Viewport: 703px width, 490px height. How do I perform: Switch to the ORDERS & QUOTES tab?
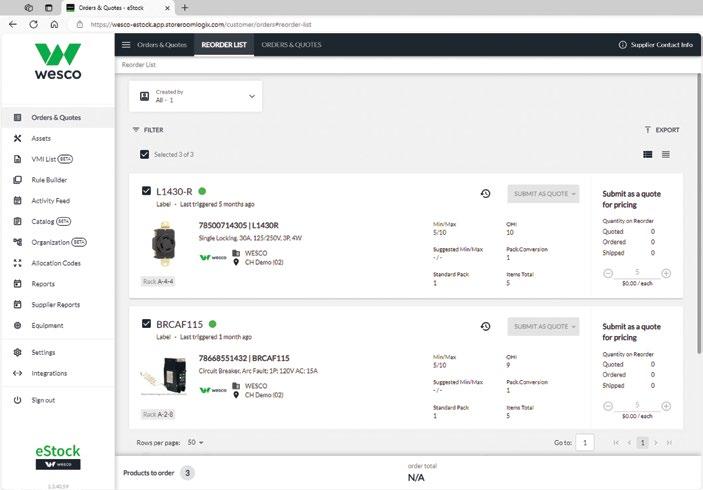291,45
